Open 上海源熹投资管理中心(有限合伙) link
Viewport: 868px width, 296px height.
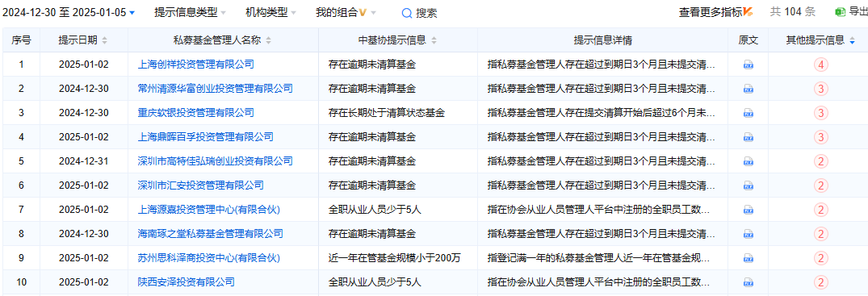209,210
